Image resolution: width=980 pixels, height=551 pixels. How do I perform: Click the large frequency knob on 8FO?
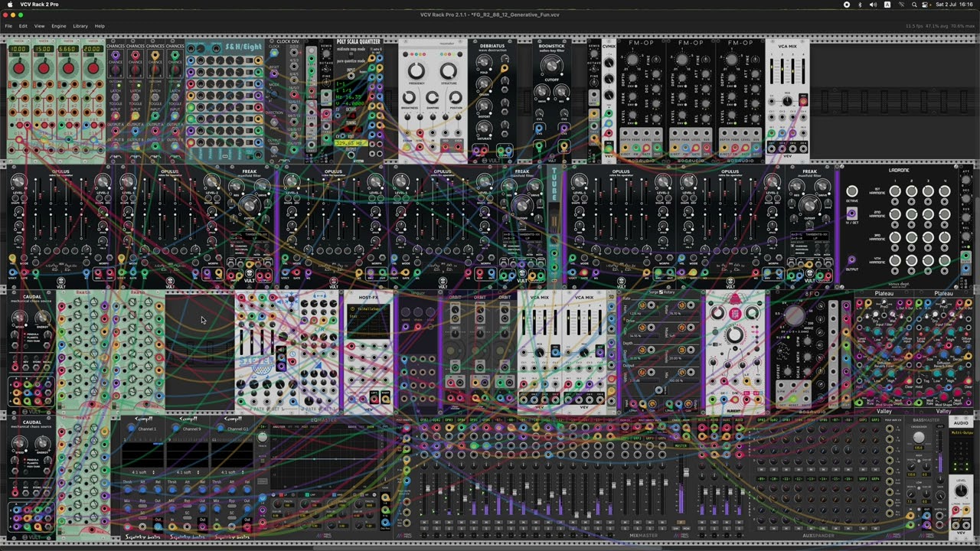793,315
